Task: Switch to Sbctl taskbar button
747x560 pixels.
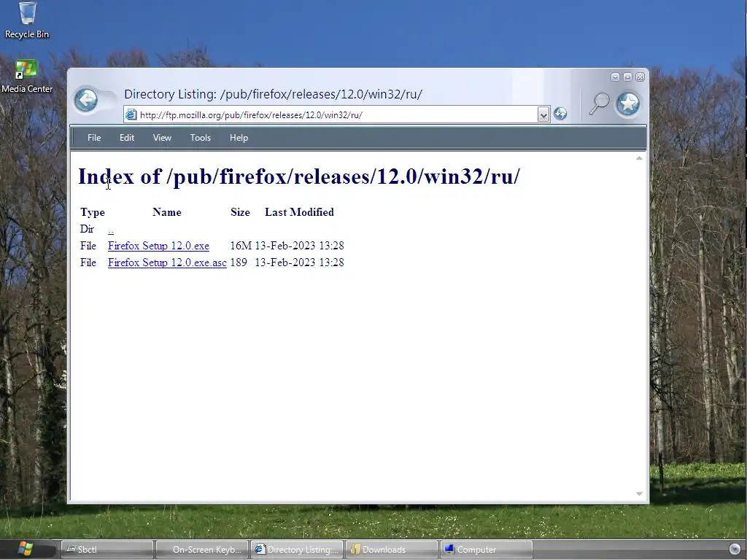Action: pyautogui.click(x=107, y=550)
